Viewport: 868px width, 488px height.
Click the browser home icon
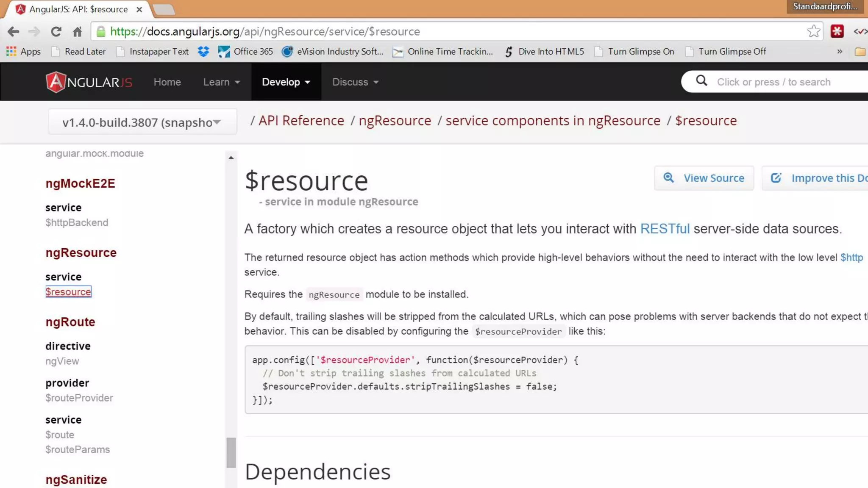pyautogui.click(x=77, y=31)
